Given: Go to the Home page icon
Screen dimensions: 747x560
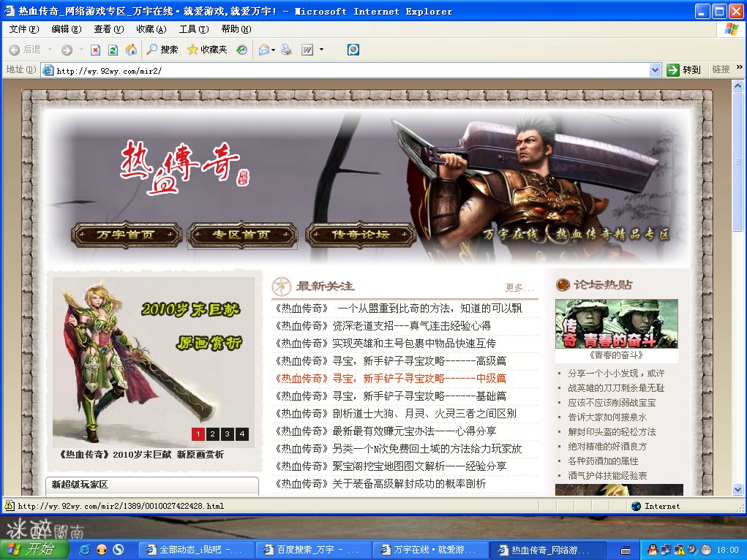Looking at the screenshot, I should pos(131,50).
